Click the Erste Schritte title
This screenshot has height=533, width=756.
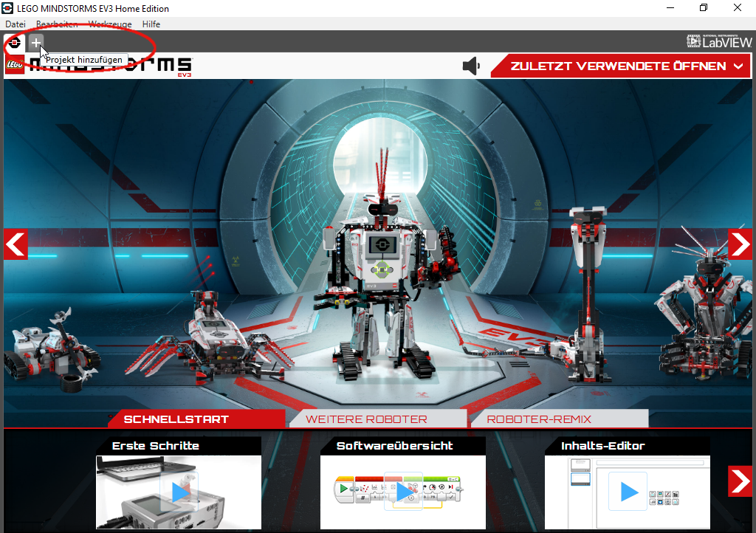click(x=155, y=446)
